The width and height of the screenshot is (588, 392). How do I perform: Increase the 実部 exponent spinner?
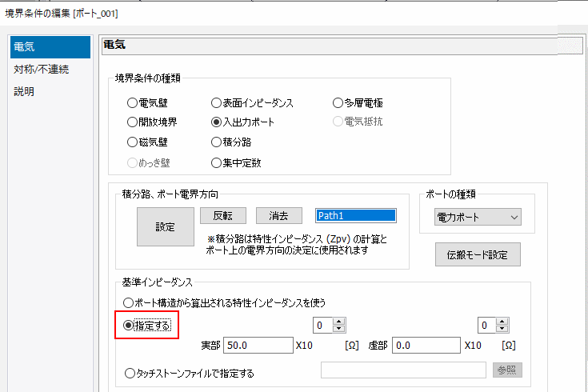[x=339, y=322]
